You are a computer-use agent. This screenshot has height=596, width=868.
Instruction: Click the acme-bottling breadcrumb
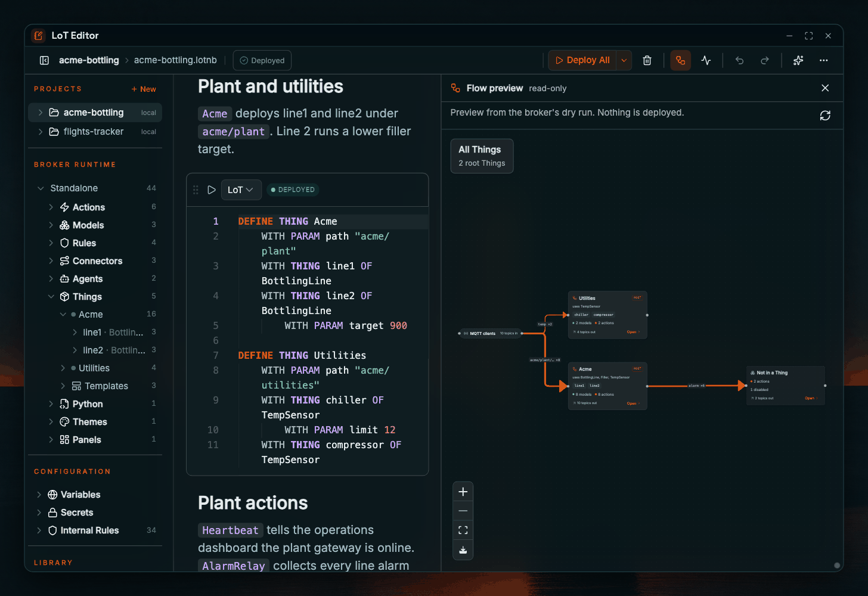pos(89,60)
